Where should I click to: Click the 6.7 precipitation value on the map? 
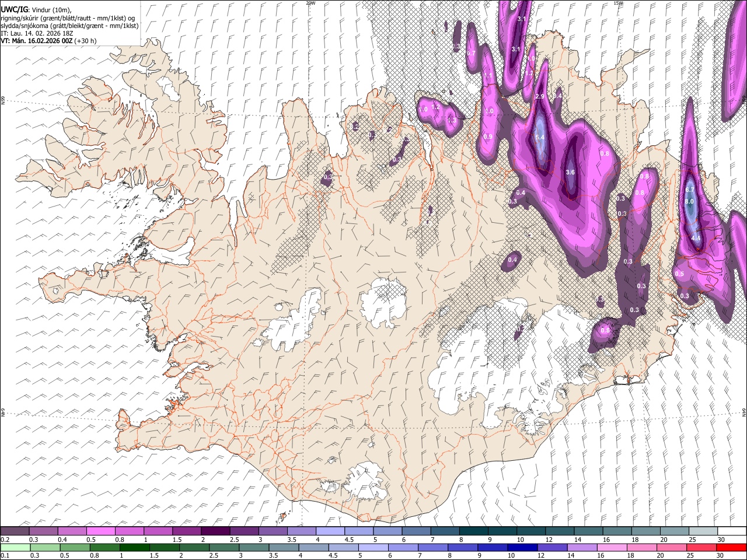tap(689, 190)
